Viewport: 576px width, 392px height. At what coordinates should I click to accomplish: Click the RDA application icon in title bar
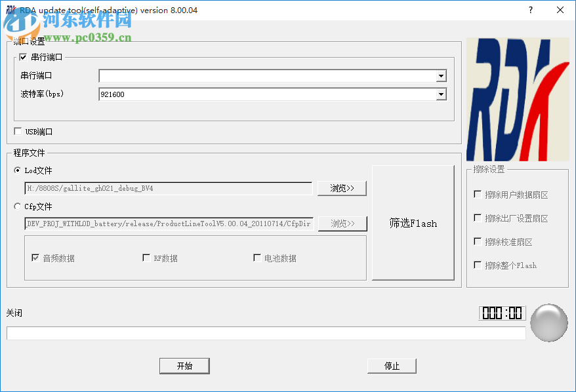coord(9,9)
